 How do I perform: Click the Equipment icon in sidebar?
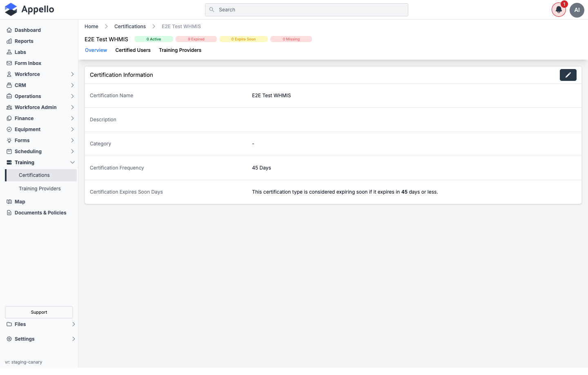click(9, 129)
